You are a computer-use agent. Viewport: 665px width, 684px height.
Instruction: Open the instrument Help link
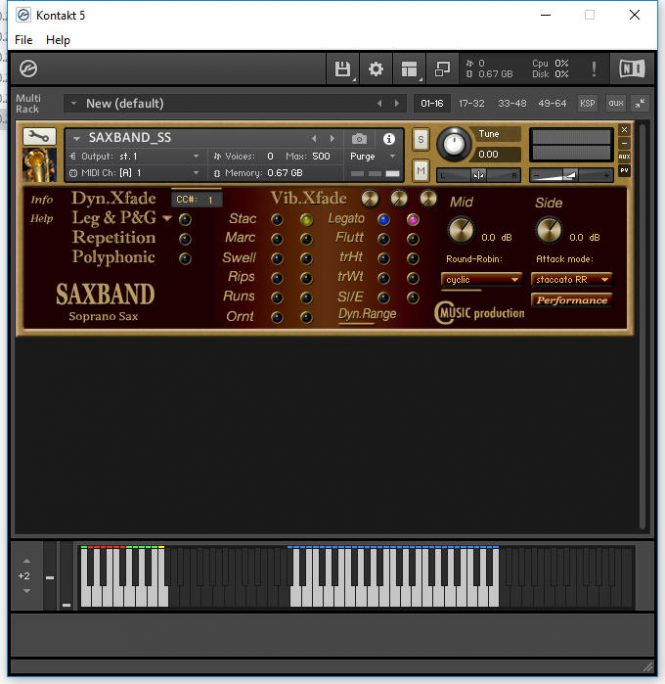pos(42,219)
